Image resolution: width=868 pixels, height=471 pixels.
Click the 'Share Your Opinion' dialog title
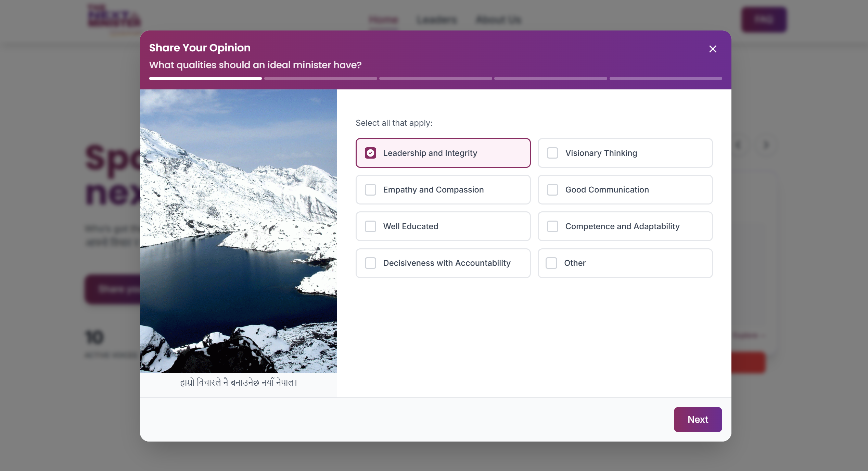point(200,48)
